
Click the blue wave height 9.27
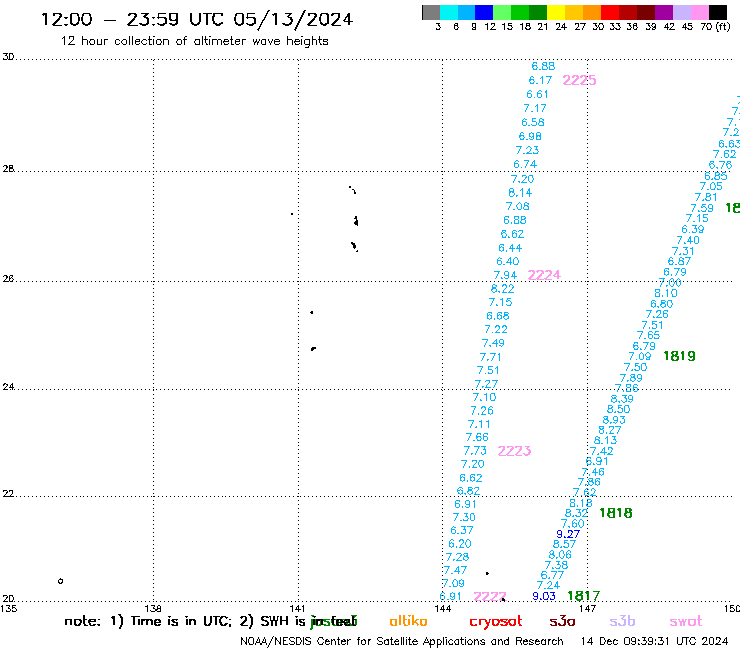tap(568, 534)
